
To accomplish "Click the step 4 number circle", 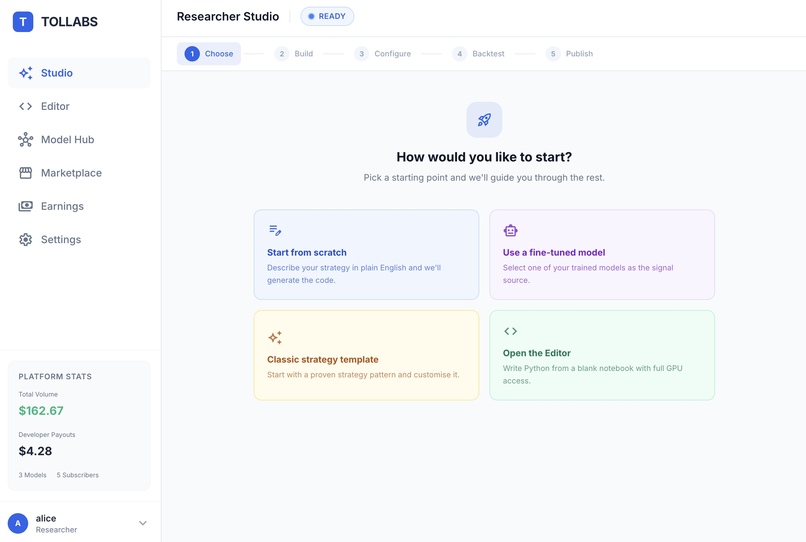I will (x=460, y=53).
